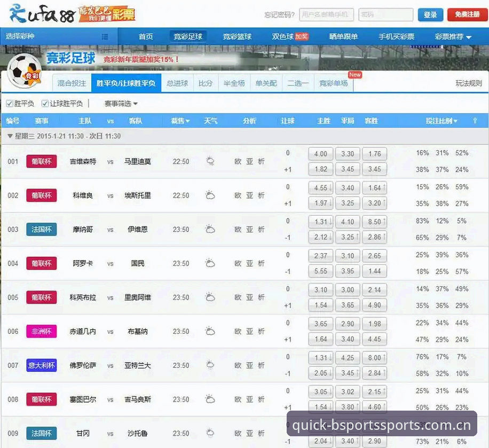Switch to 单关配 tab
The width and height of the screenshot is (489, 448).
tap(266, 83)
